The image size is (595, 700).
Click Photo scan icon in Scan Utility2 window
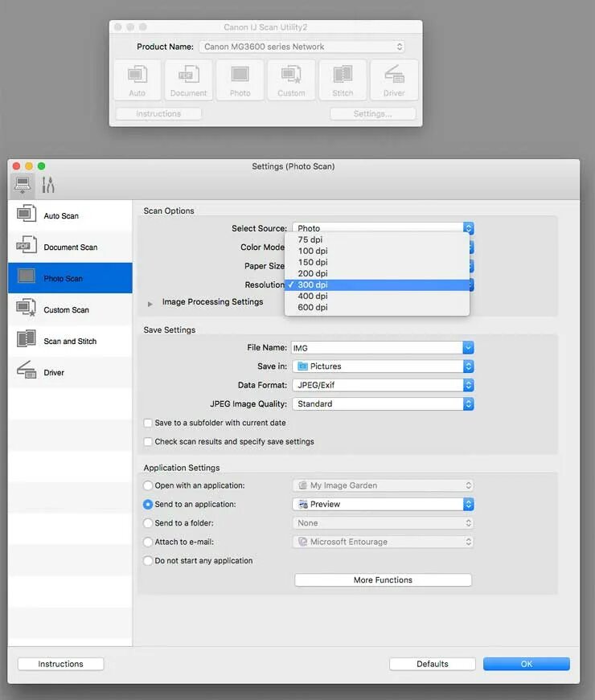click(240, 80)
